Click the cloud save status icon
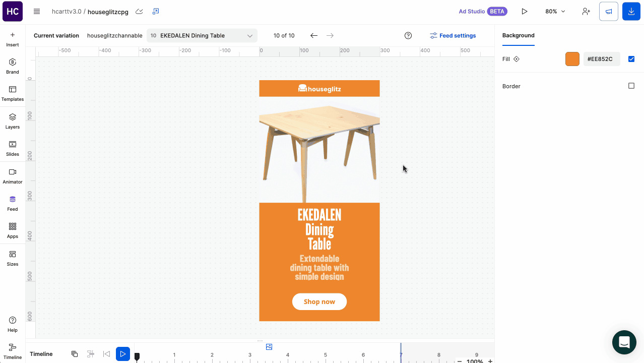This screenshot has width=644, height=363. [140, 11]
